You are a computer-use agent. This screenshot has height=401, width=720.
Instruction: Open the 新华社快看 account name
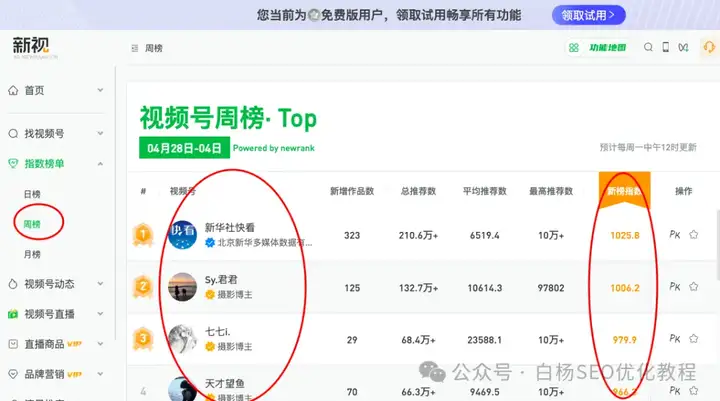(230, 227)
